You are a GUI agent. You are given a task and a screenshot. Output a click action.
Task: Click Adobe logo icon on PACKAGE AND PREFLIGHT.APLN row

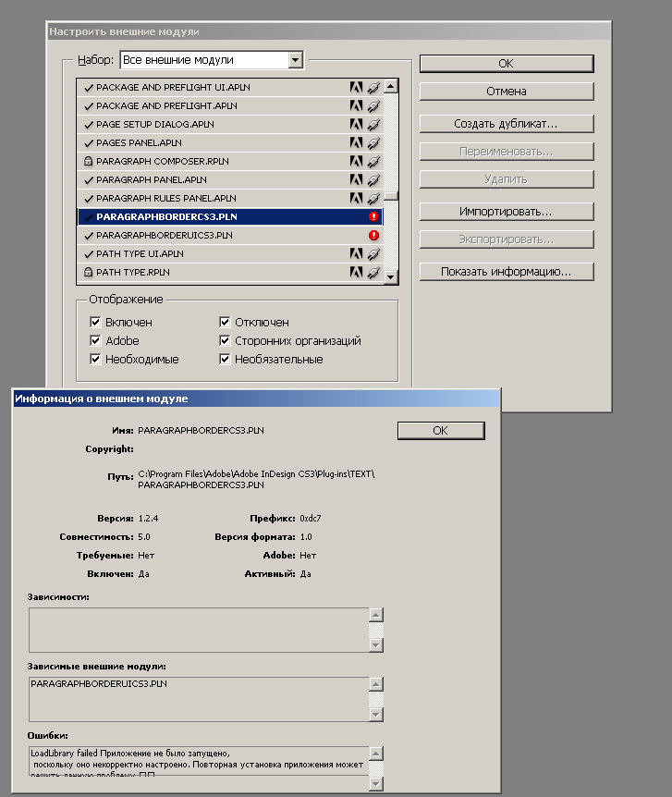tap(356, 105)
